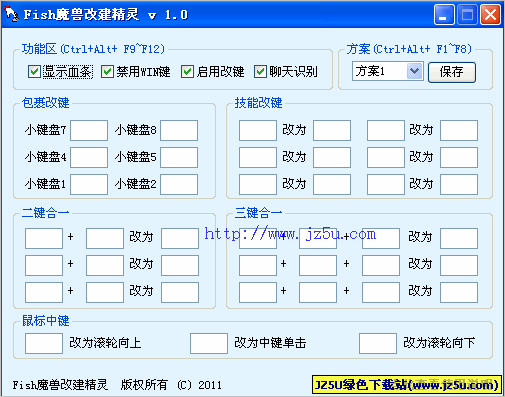Click the 功能区 (Ctrl+Alt+ F9~F12) group label
The height and width of the screenshot is (397, 505).
click(93, 49)
